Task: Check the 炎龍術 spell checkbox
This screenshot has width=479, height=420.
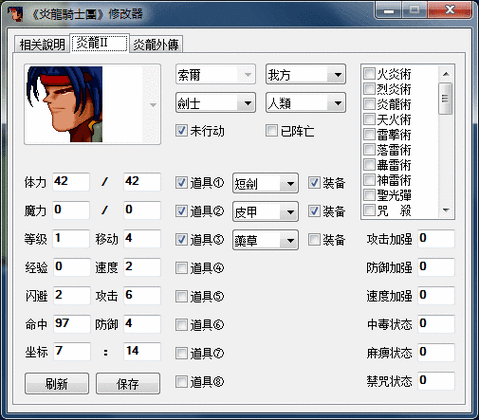Action: click(369, 104)
